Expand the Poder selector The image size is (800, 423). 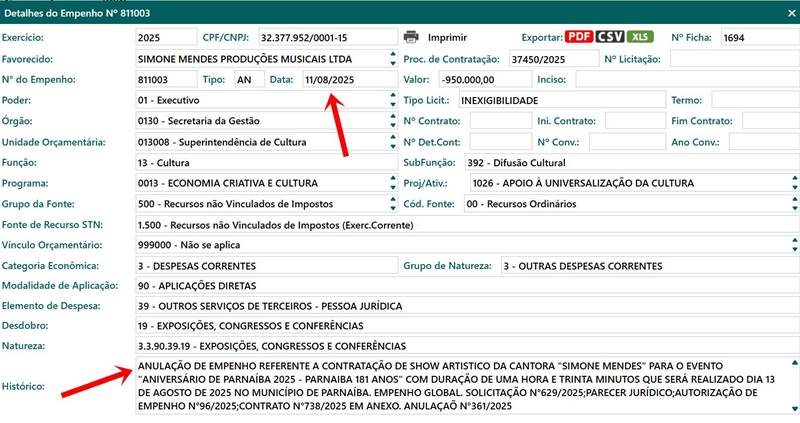[391, 100]
